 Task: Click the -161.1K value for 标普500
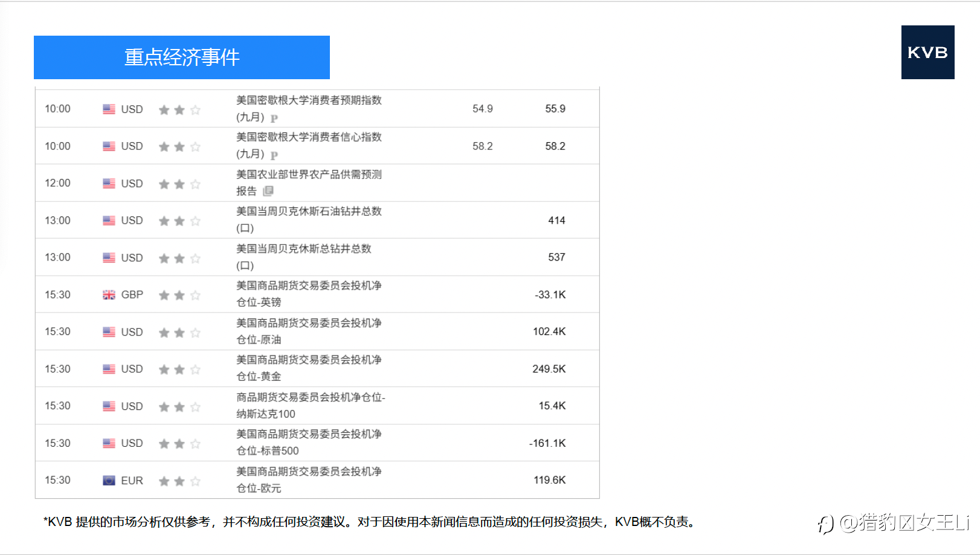click(x=547, y=443)
